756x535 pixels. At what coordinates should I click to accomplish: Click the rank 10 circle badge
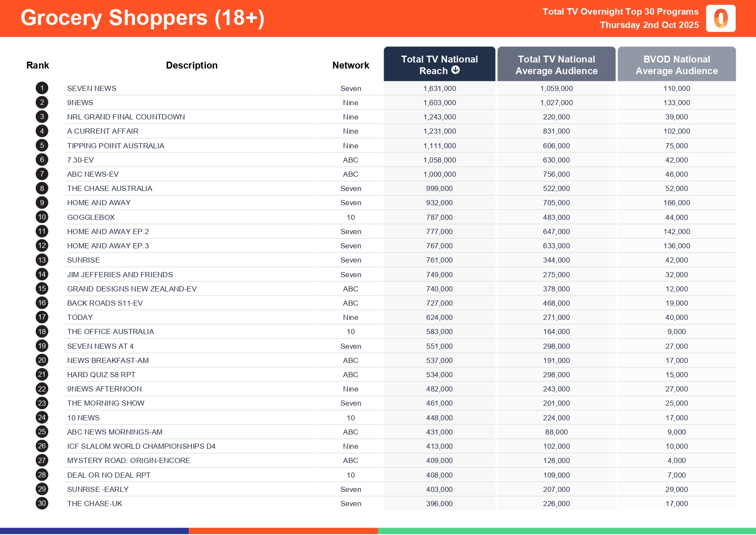(42, 217)
